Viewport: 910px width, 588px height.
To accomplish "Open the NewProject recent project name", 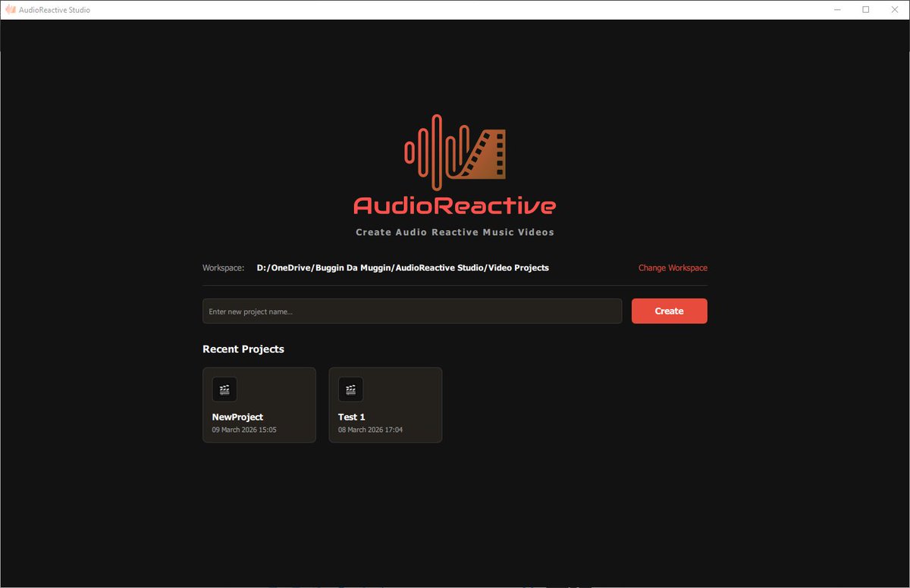I will (237, 417).
